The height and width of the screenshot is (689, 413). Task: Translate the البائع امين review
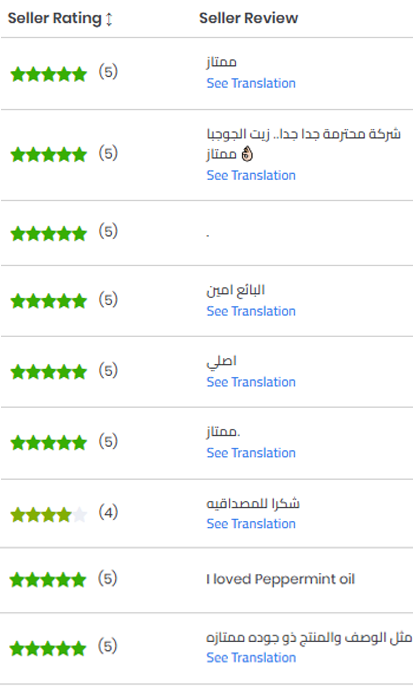tap(251, 311)
